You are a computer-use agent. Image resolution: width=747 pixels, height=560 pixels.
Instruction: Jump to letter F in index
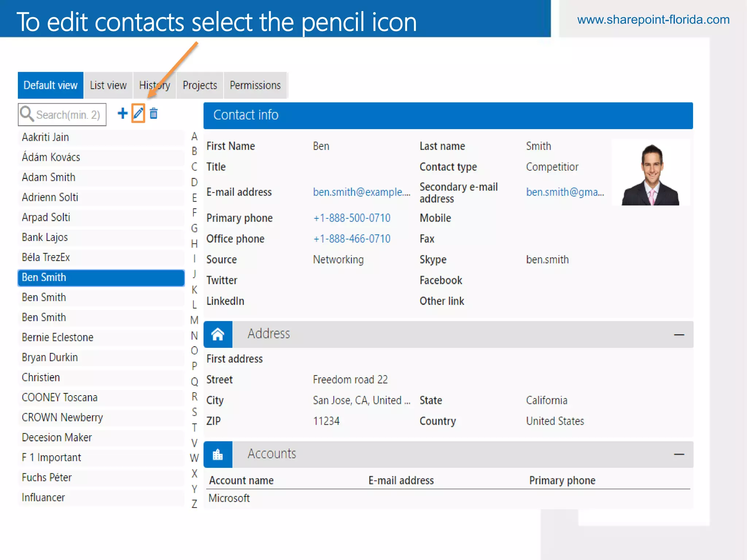pyautogui.click(x=194, y=213)
